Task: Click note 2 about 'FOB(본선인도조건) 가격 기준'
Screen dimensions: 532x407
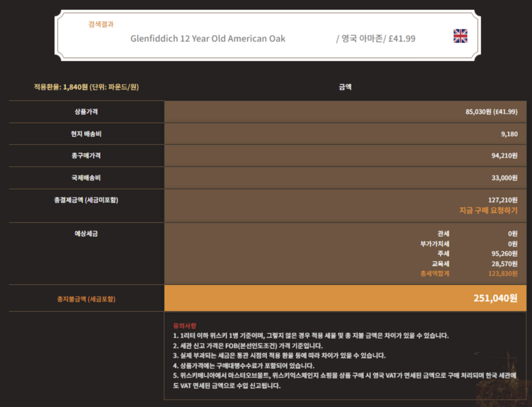Action: [x=248, y=346]
